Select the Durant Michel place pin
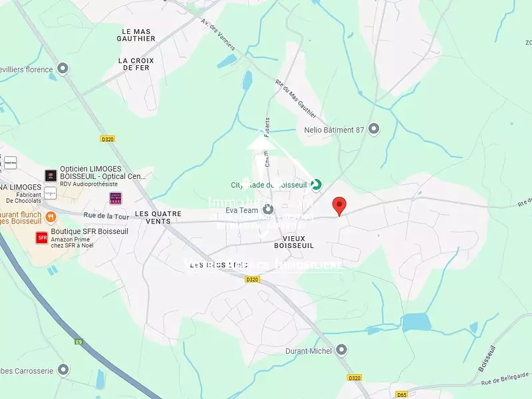Screen dimensions: 532x399 [341, 350]
